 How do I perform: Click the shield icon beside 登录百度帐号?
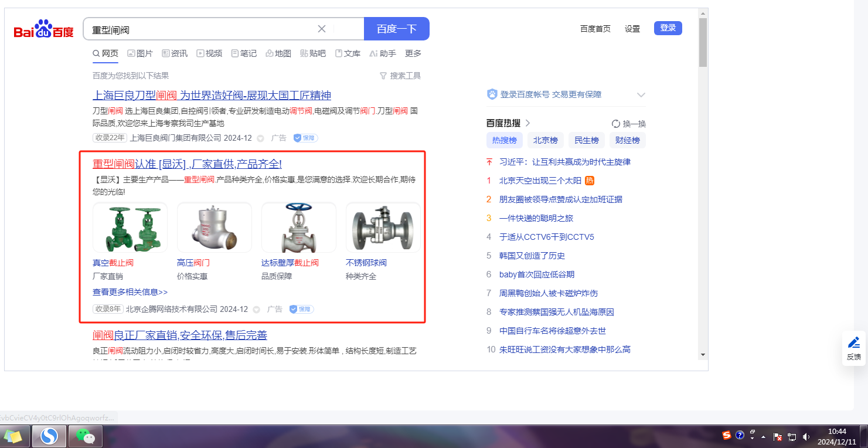pyautogui.click(x=492, y=94)
